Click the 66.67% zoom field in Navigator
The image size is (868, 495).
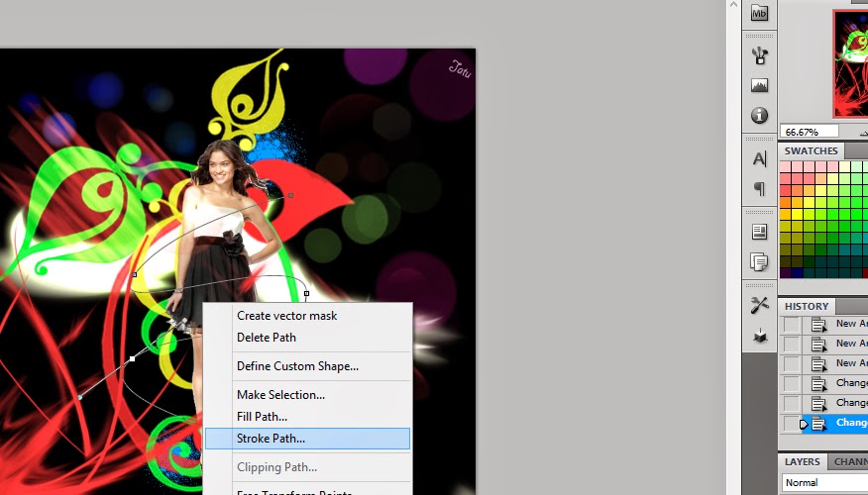(810, 133)
